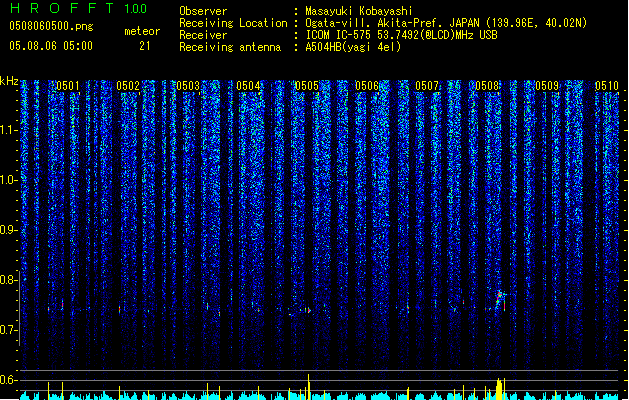
Task: Click the kHz axis label
Action: tap(9, 81)
